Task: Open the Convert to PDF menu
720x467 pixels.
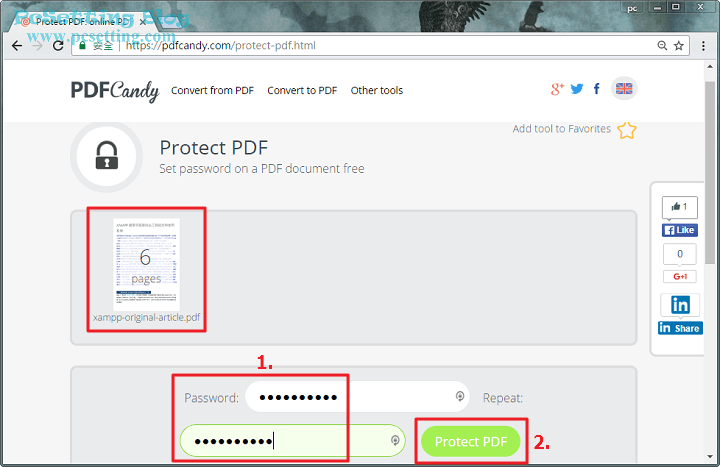Action: tap(302, 90)
